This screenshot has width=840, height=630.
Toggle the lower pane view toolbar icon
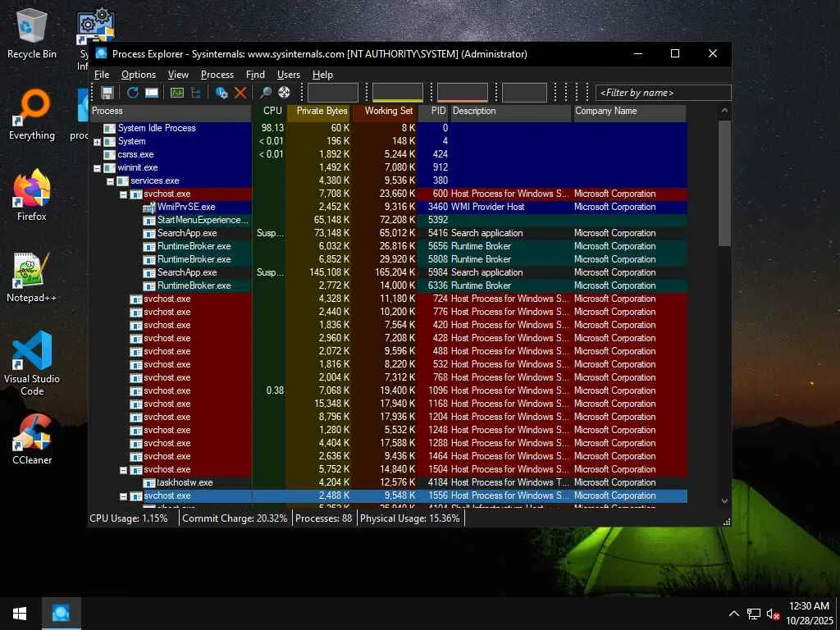(x=152, y=93)
